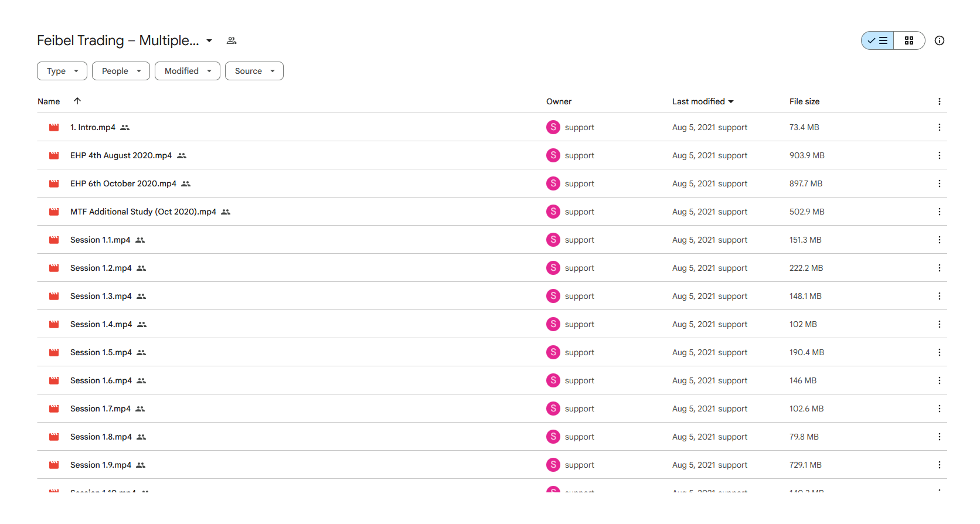Open the People filter dropdown
Viewport: 980px width, 524px height.
click(121, 71)
